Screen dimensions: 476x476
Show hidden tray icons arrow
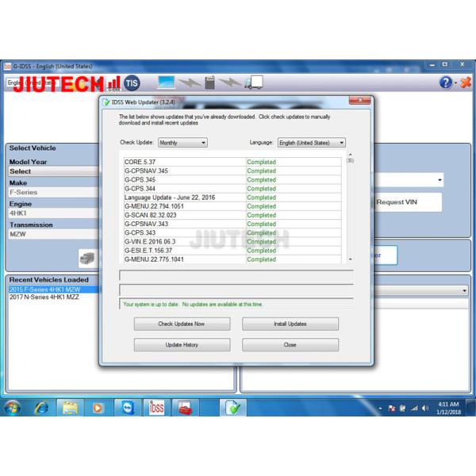[380, 409]
